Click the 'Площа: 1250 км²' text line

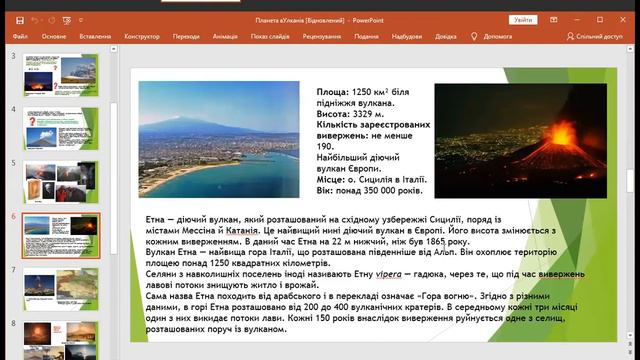coord(363,92)
